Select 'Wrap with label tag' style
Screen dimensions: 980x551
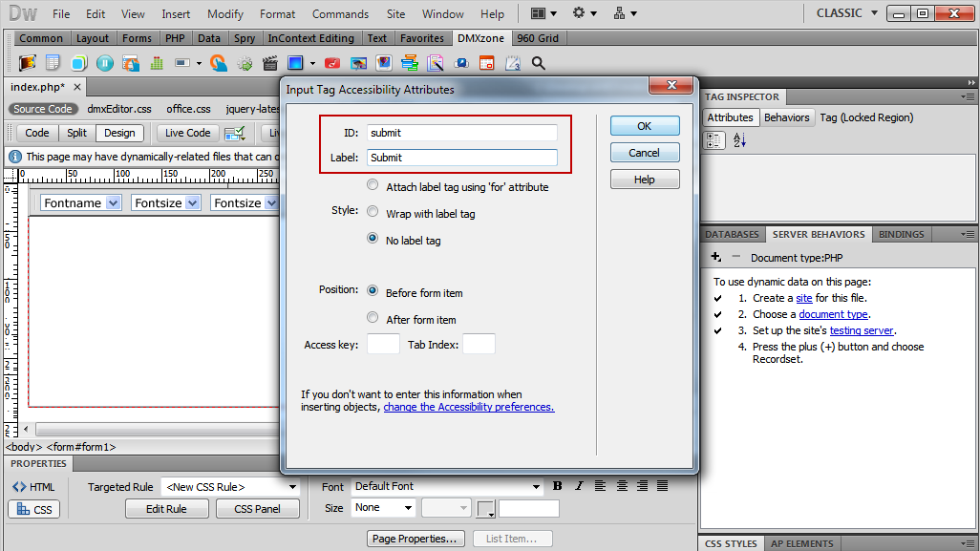pos(373,212)
